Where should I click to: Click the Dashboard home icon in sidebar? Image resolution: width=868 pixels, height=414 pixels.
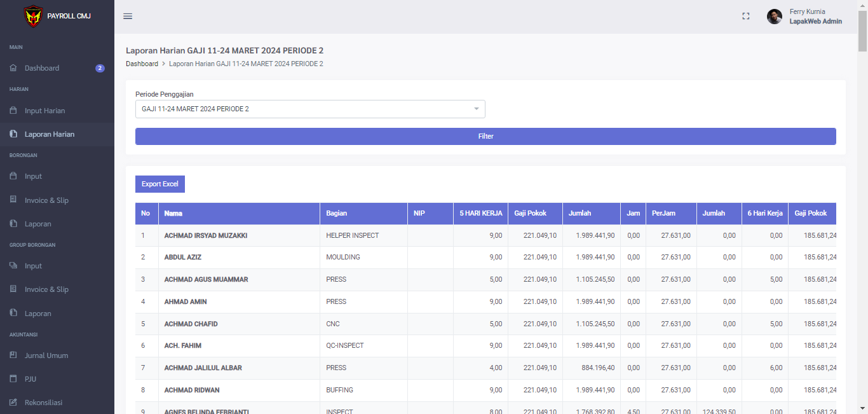tap(13, 68)
